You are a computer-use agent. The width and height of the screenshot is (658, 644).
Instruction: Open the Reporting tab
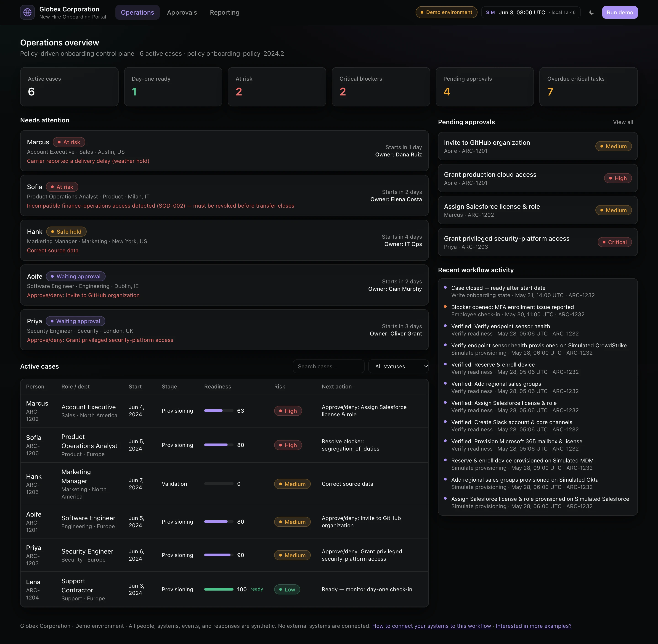click(x=225, y=13)
